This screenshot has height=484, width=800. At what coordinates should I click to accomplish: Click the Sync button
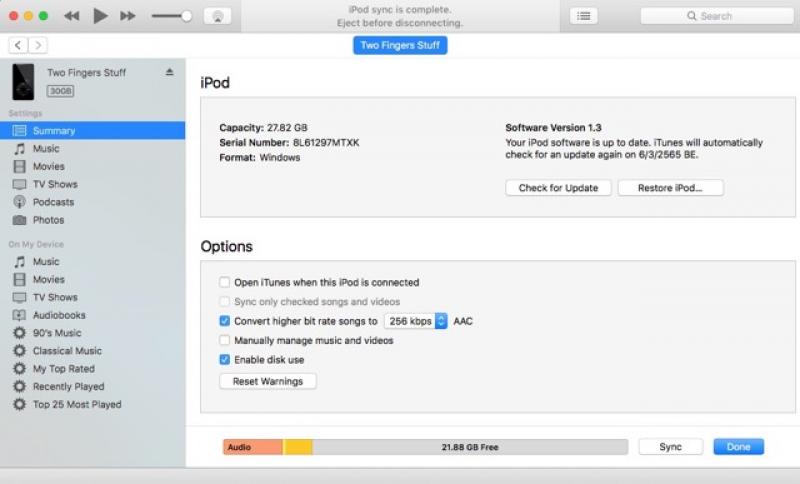pos(670,447)
